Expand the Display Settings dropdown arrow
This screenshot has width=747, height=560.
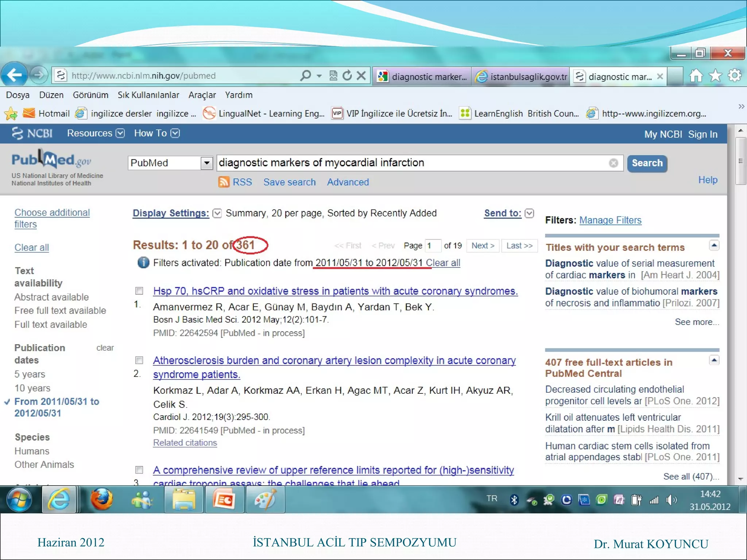point(217,213)
